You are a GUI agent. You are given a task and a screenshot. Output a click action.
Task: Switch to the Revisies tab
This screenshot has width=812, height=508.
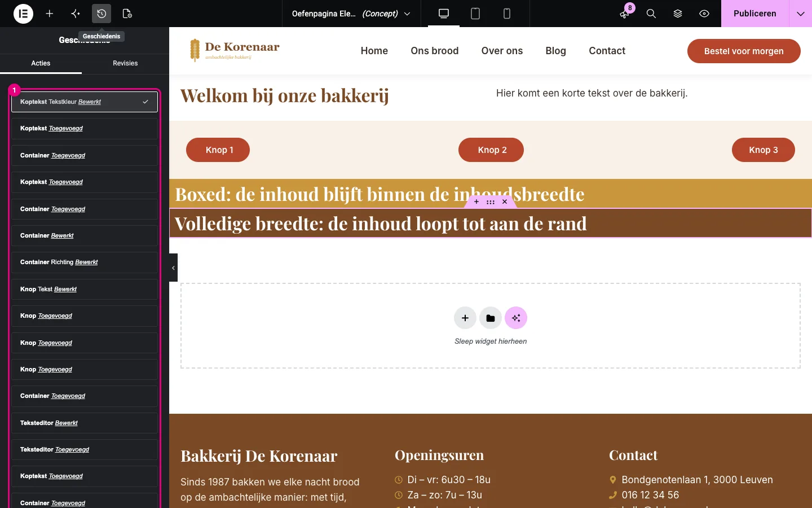click(125, 63)
